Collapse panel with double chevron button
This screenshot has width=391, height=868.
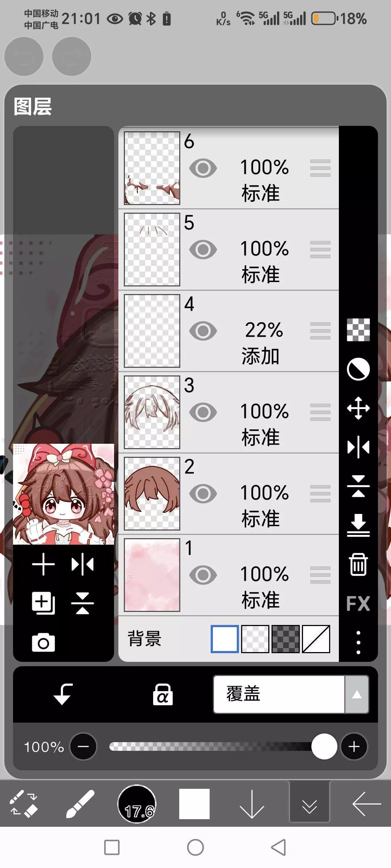(310, 804)
